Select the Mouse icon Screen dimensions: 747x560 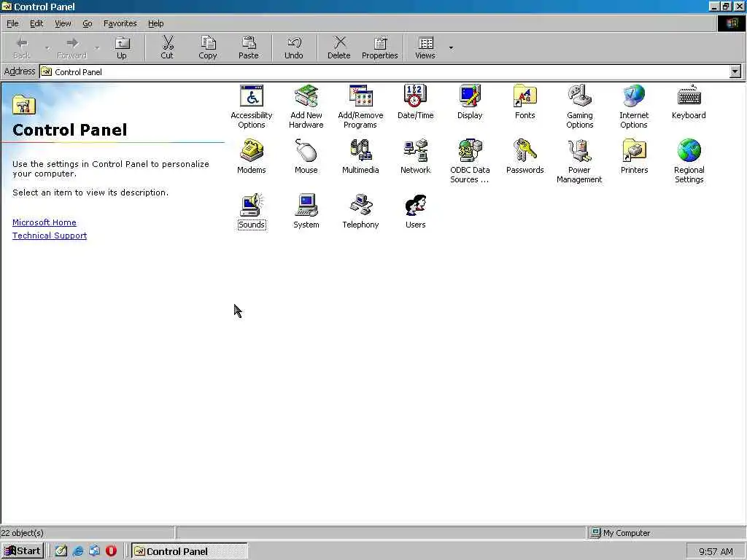(x=306, y=151)
